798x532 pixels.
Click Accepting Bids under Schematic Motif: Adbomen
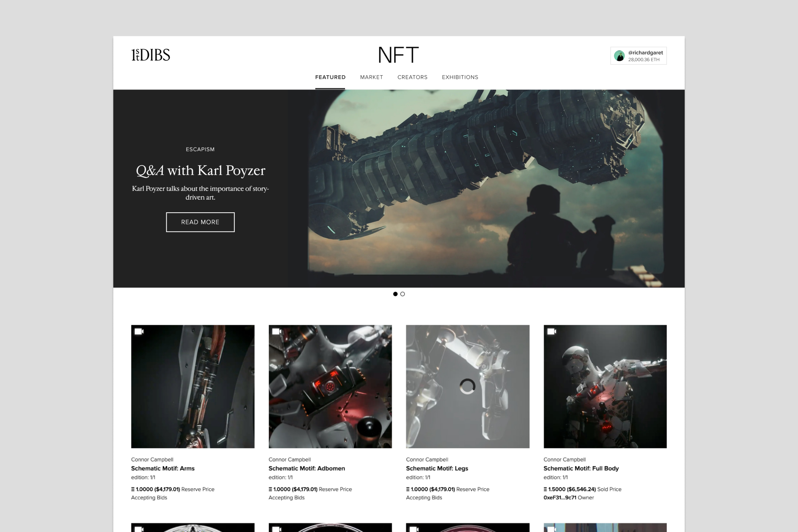pyautogui.click(x=286, y=498)
